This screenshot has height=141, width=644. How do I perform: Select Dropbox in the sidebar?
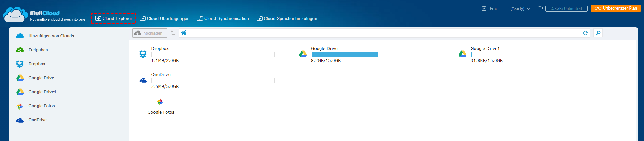coord(37,64)
